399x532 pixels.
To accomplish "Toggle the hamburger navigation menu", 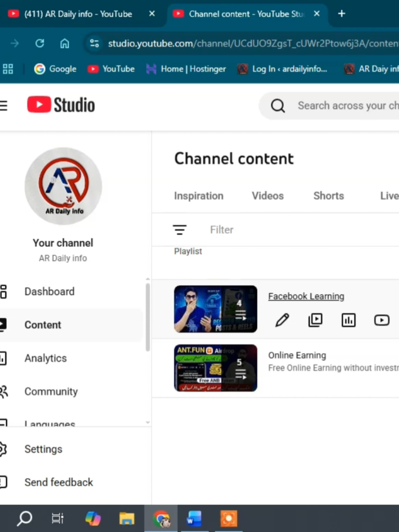I will tap(4, 106).
